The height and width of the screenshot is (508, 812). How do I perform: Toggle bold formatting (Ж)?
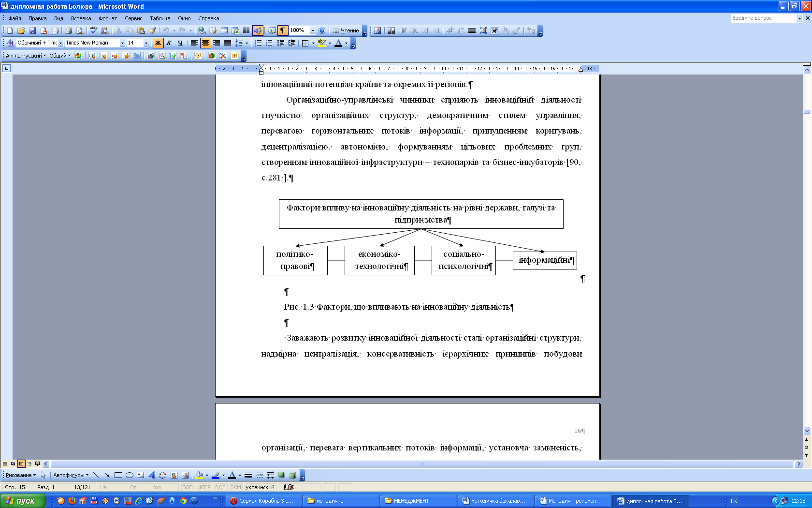click(158, 43)
